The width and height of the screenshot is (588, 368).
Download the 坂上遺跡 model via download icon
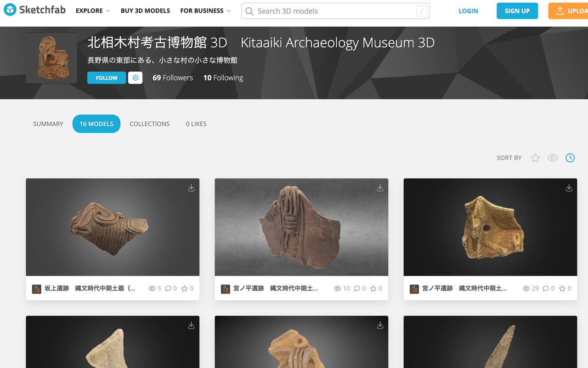[191, 188]
